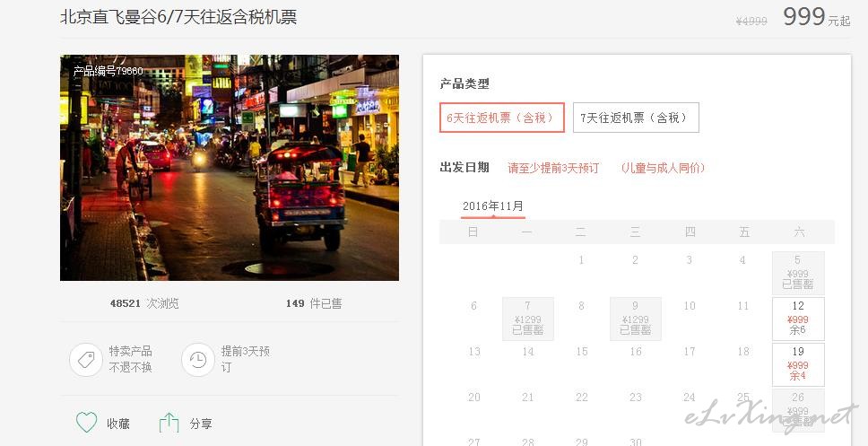Image resolution: width=868 pixels, height=446 pixels.
Task: Click the 日 weekday header
Action: (x=473, y=232)
